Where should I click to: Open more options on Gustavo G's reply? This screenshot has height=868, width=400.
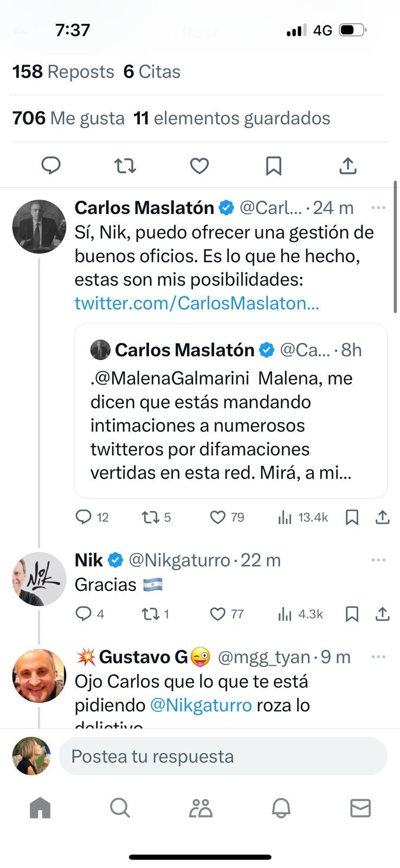(378, 657)
